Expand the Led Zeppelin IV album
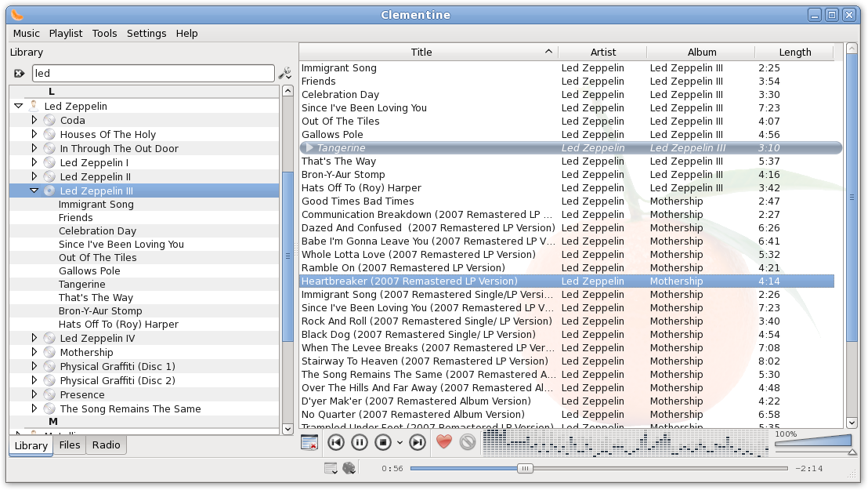This screenshot has width=868, height=490. [34, 338]
